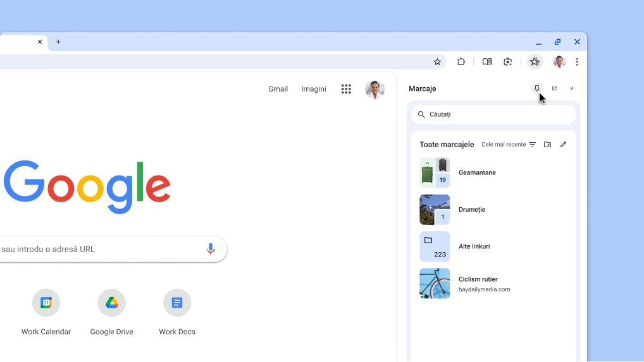This screenshot has height=362, width=644.
Task: Open the Geamantane bookmark folder
Action: [x=493, y=172]
